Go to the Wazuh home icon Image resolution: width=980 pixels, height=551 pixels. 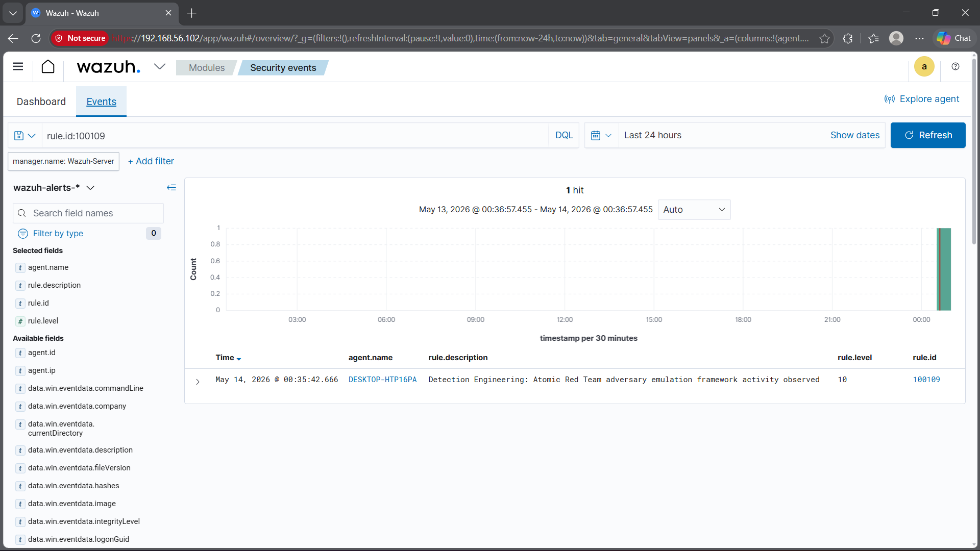coord(48,67)
